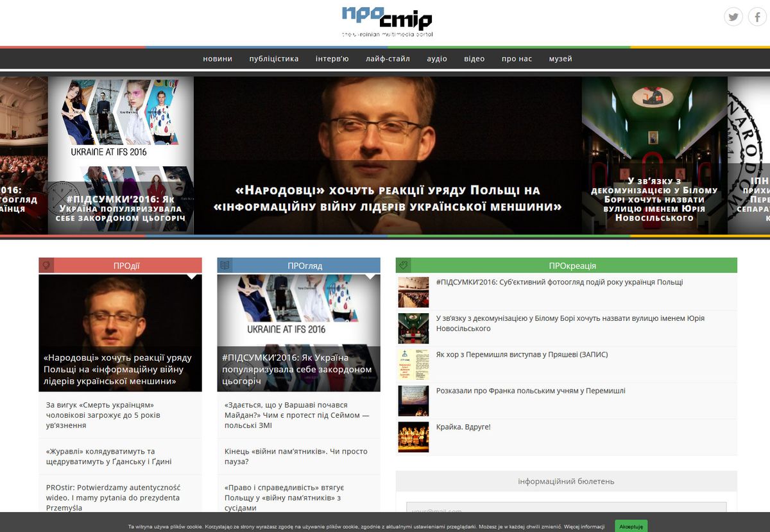
Task: Open the ПРОдії section header
Action: (x=126, y=266)
